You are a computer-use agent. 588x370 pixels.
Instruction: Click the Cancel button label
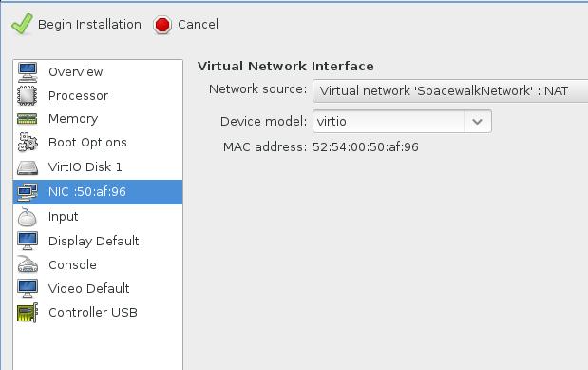pyautogui.click(x=198, y=25)
